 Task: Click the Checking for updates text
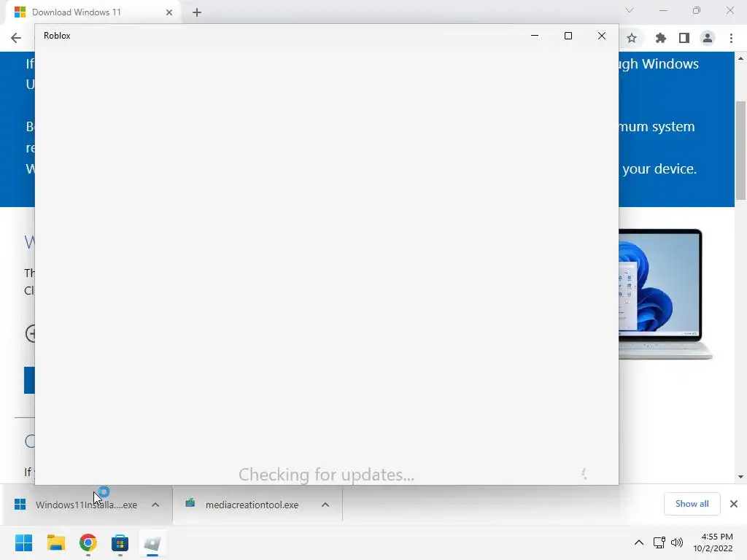(326, 475)
